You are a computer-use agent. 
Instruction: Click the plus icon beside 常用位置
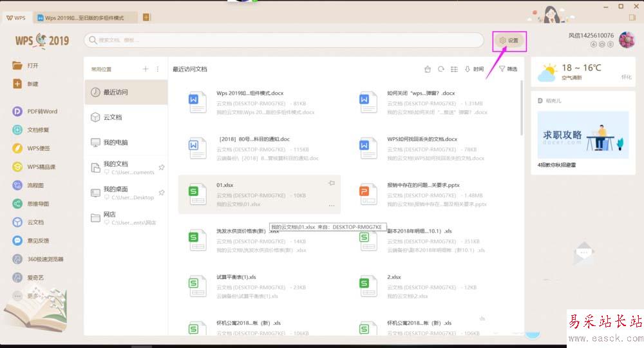coord(146,69)
